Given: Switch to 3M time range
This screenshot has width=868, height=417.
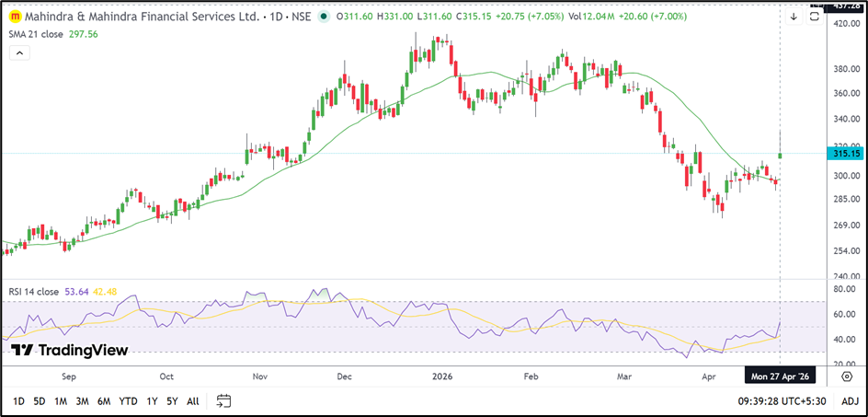Looking at the screenshot, I should click(x=82, y=400).
